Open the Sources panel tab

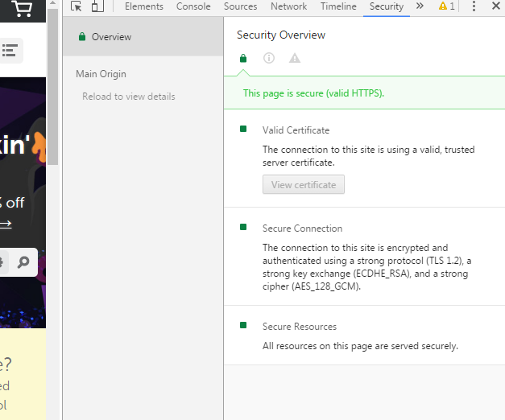pos(241,6)
